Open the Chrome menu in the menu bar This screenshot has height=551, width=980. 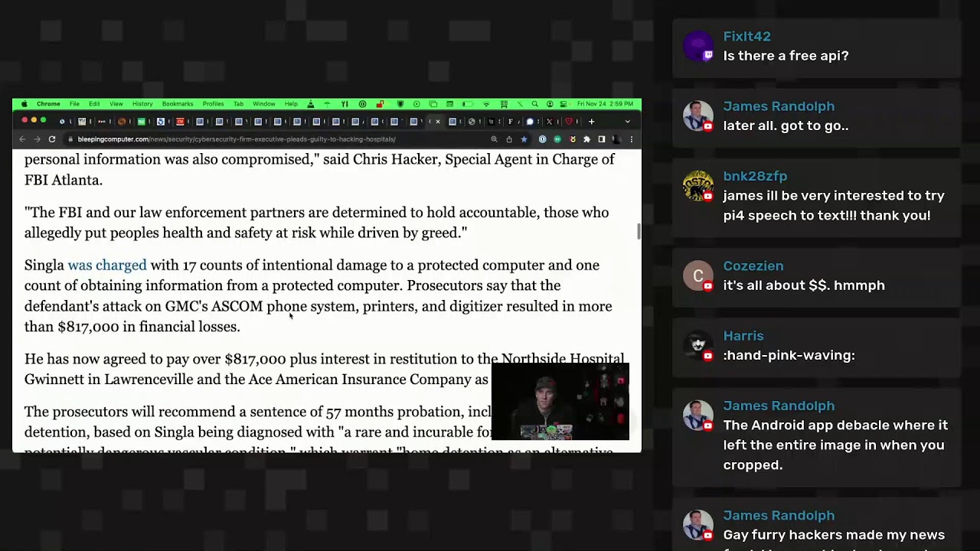[x=48, y=104]
